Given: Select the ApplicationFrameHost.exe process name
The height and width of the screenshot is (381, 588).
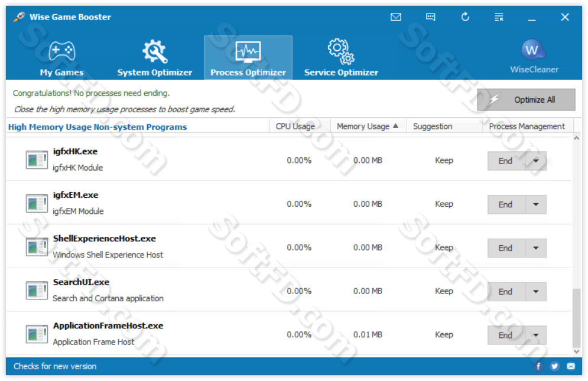Looking at the screenshot, I should click(x=108, y=325).
